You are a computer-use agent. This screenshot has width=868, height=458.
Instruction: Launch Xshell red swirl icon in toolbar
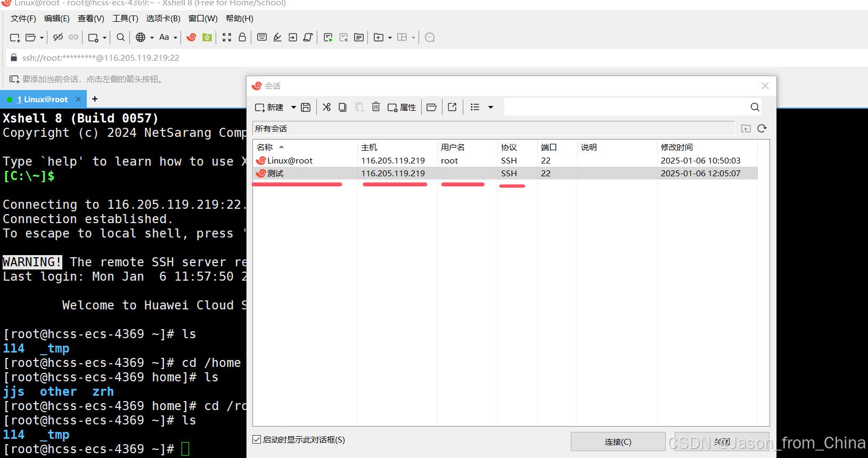(192, 37)
